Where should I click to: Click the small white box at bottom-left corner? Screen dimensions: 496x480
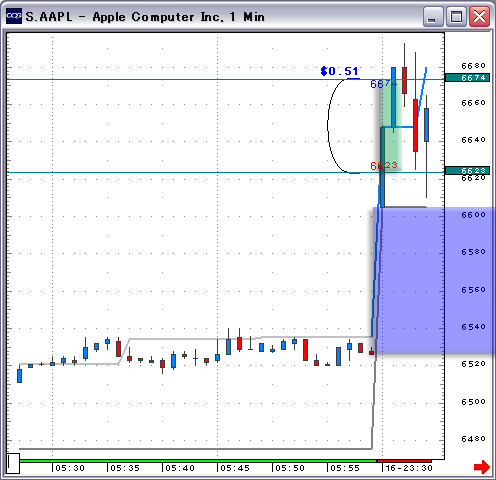point(13,463)
